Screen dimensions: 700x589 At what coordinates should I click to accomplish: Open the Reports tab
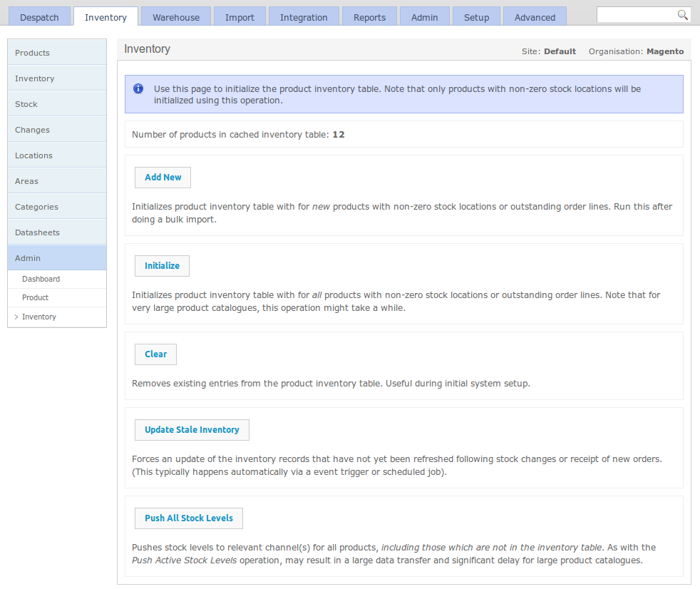(369, 17)
